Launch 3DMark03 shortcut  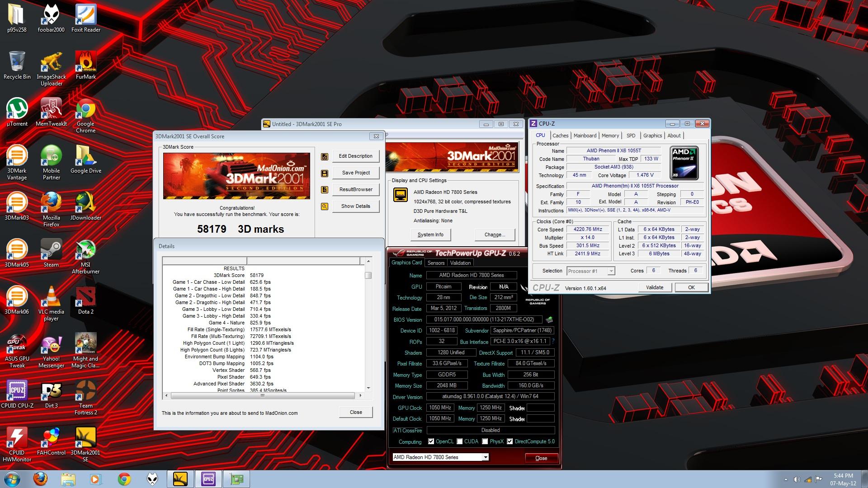click(17, 206)
